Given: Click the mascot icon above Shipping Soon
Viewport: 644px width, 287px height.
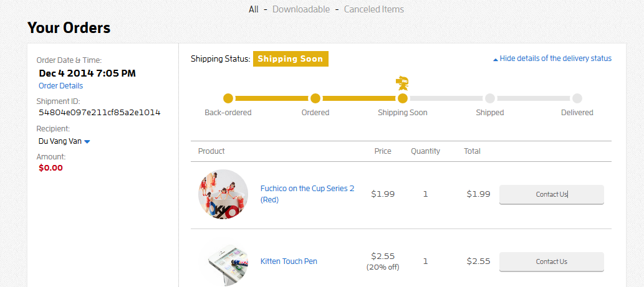Looking at the screenshot, I should [402, 83].
